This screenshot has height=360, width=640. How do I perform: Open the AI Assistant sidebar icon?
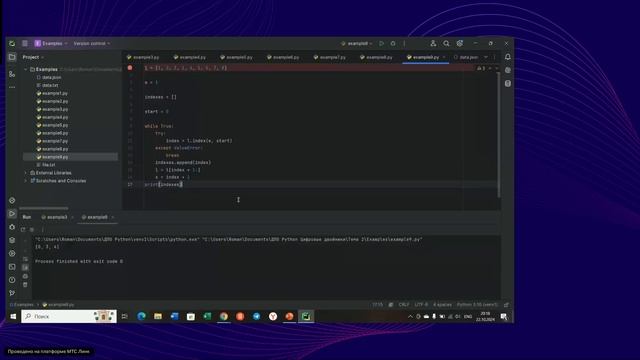508,70
